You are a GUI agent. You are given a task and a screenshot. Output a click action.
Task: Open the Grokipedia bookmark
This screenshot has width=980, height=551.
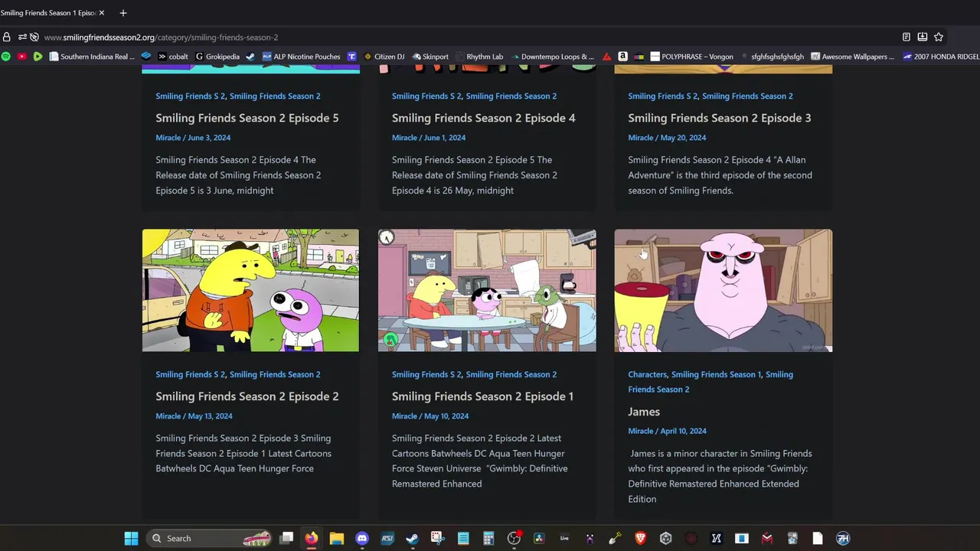[217, 57]
